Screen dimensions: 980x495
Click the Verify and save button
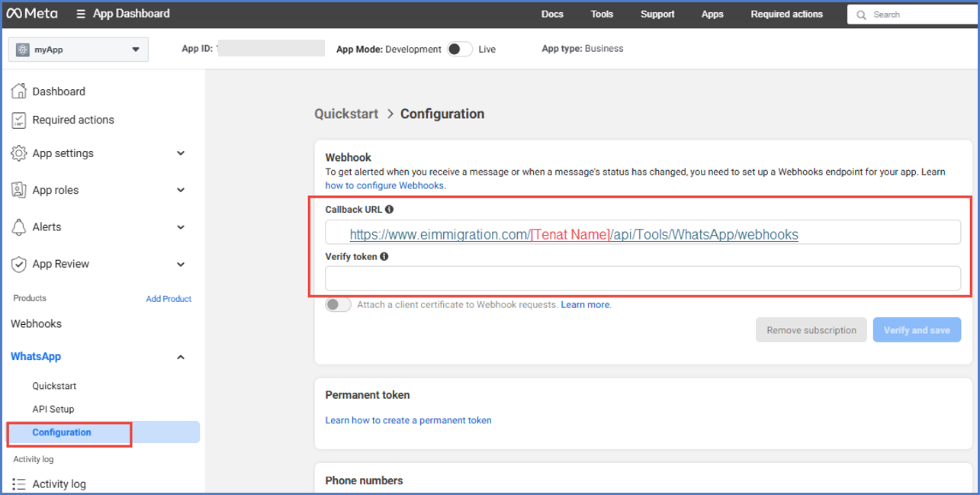click(x=917, y=330)
